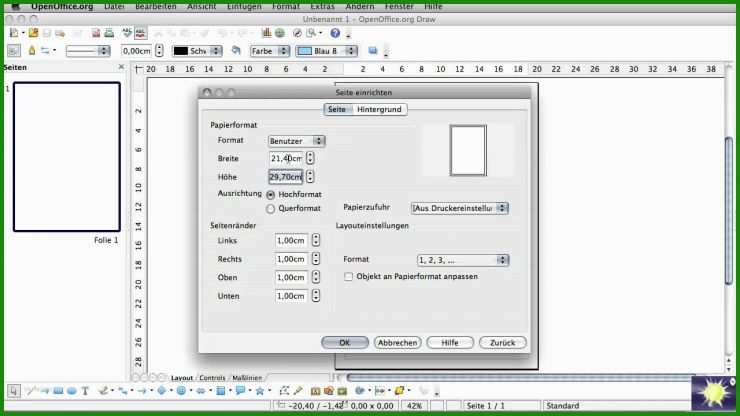Open the Arrow Style dropdown icon
The width and height of the screenshot is (740, 416).
(x=48, y=51)
